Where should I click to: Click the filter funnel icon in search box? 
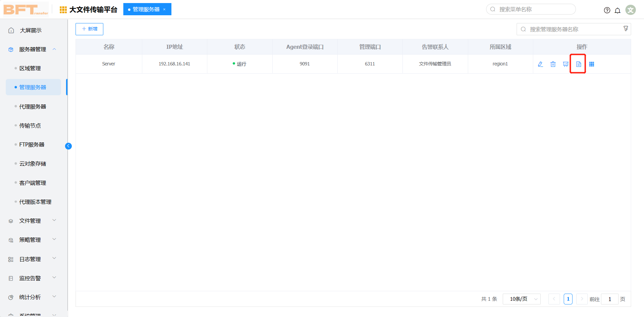click(625, 29)
